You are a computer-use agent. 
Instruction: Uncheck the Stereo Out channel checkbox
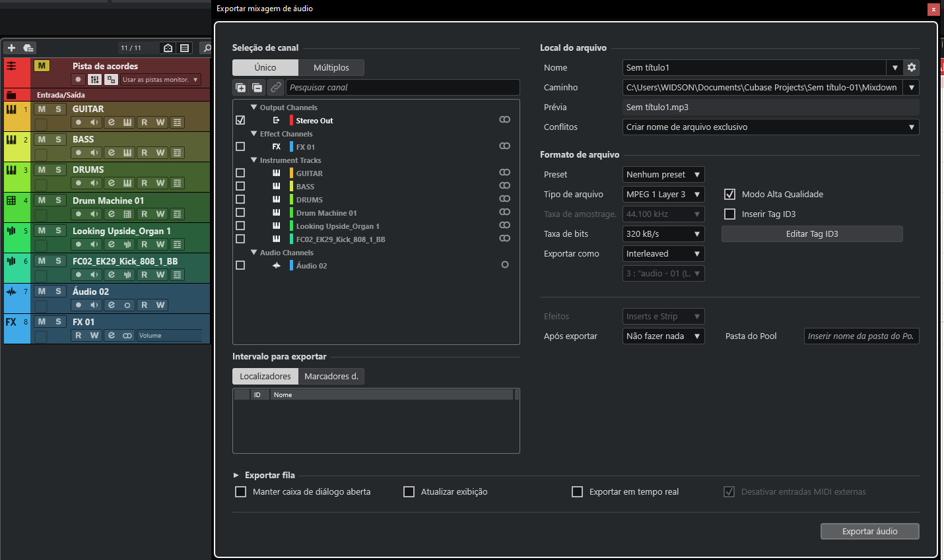[240, 120]
